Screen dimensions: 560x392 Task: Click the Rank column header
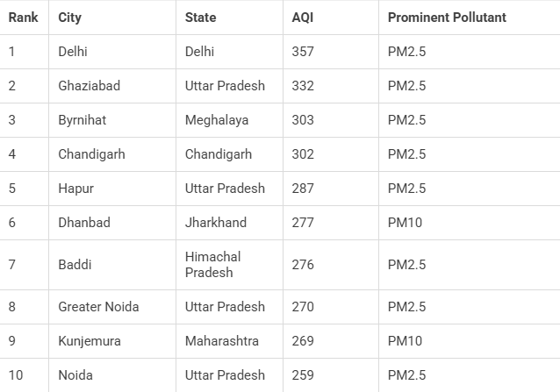(x=22, y=18)
